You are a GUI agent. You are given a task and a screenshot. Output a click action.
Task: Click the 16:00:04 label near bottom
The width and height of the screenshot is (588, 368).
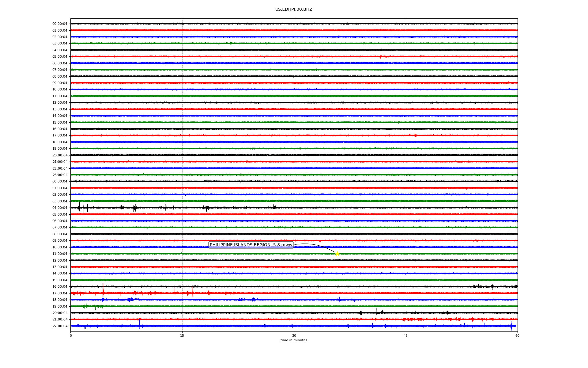pyautogui.click(x=60, y=286)
